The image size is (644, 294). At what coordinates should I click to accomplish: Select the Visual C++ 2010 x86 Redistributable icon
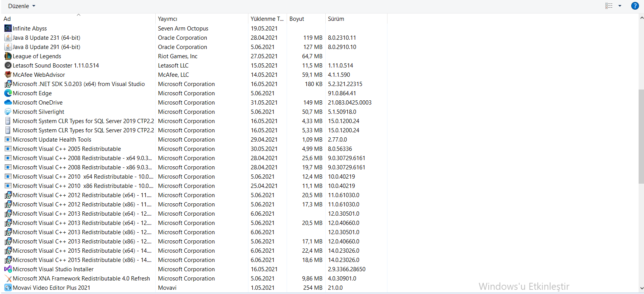click(x=8, y=186)
